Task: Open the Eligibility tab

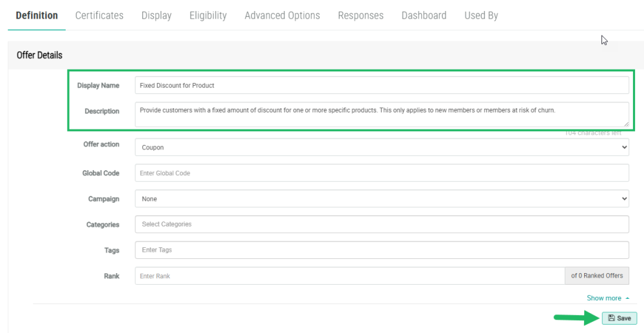Action: click(208, 15)
